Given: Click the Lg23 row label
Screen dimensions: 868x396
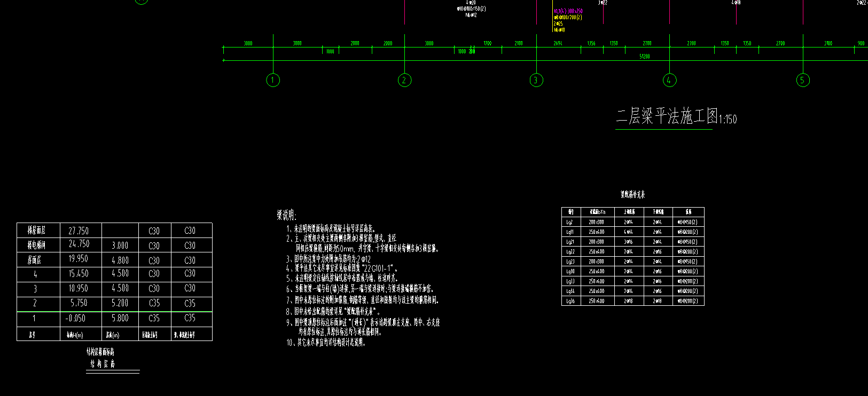Looking at the screenshot, I should click(570, 262).
